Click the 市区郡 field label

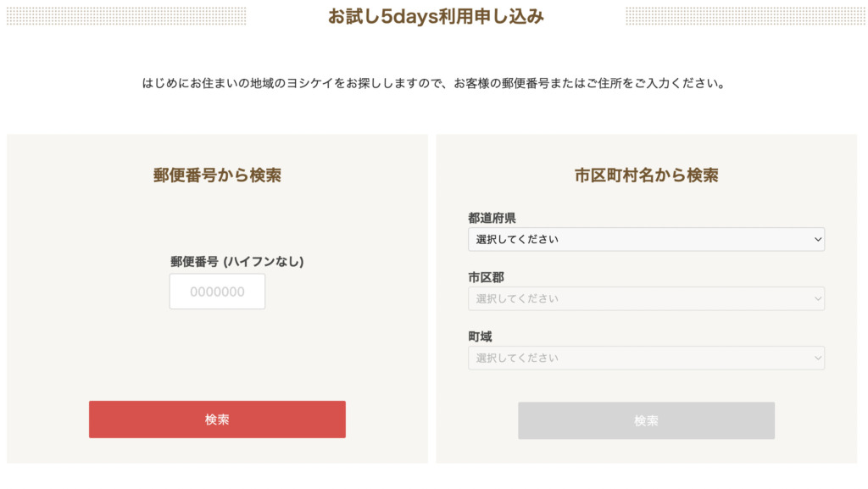click(x=486, y=277)
